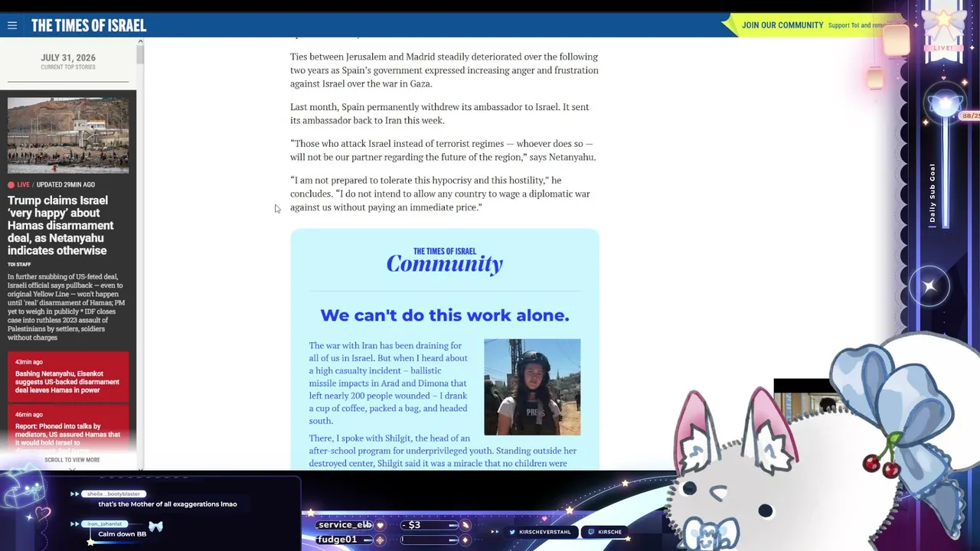
Task: Click the LIVE badge on the stream overlay
Action: [943, 47]
